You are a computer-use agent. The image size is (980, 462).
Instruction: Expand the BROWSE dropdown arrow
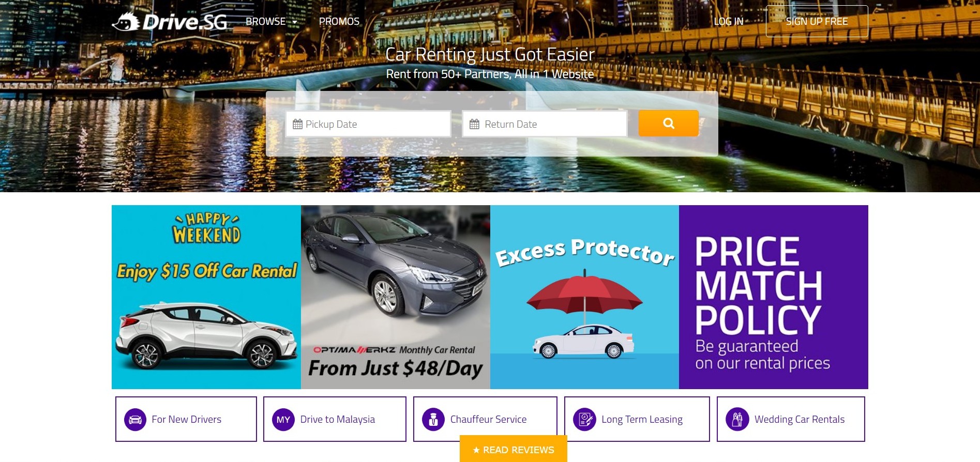coord(295,22)
